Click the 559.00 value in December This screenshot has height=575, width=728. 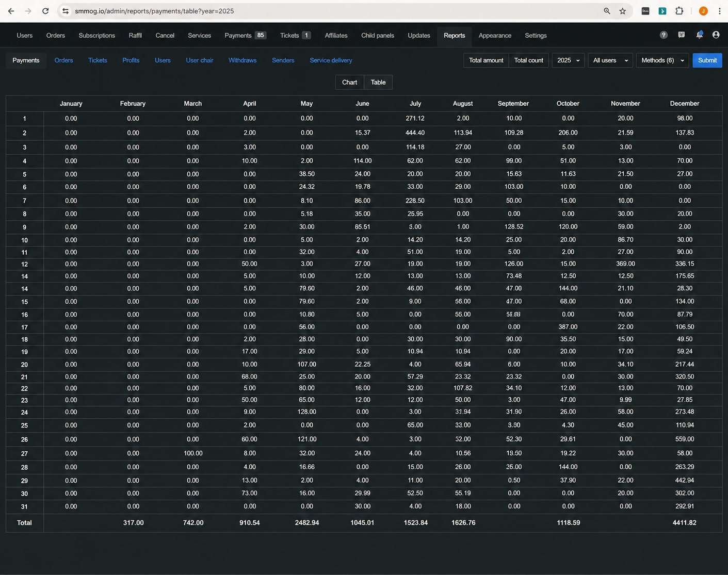pyautogui.click(x=685, y=439)
